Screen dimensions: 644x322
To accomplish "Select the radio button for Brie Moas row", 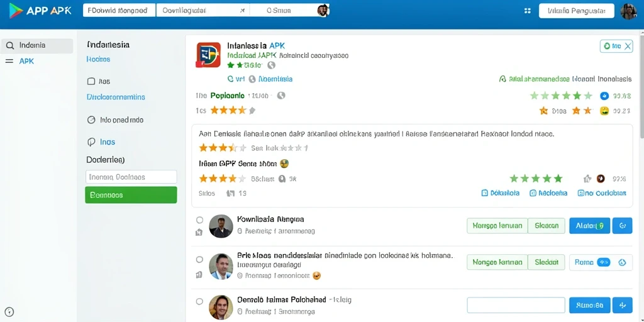I will 199,260.
